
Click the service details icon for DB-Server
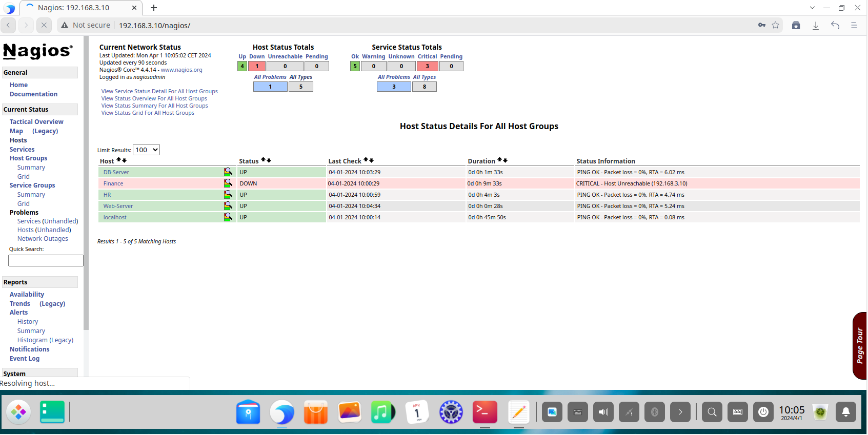pyautogui.click(x=228, y=172)
